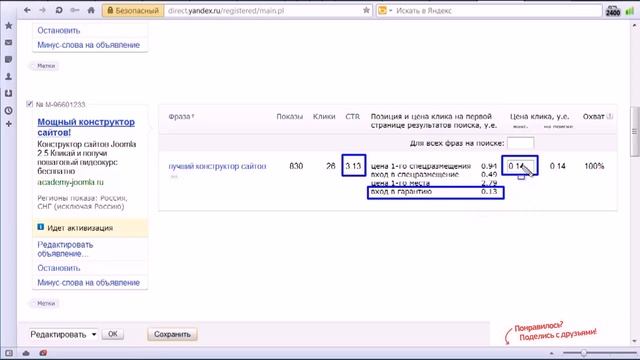
Task: Toggle the panels button in status bar
Action: (x=9, y=353)
